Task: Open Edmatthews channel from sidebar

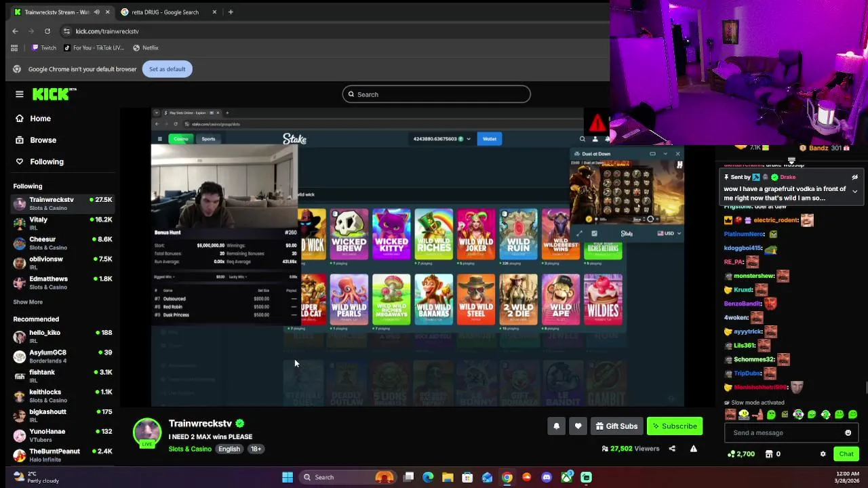Action: 62,282
